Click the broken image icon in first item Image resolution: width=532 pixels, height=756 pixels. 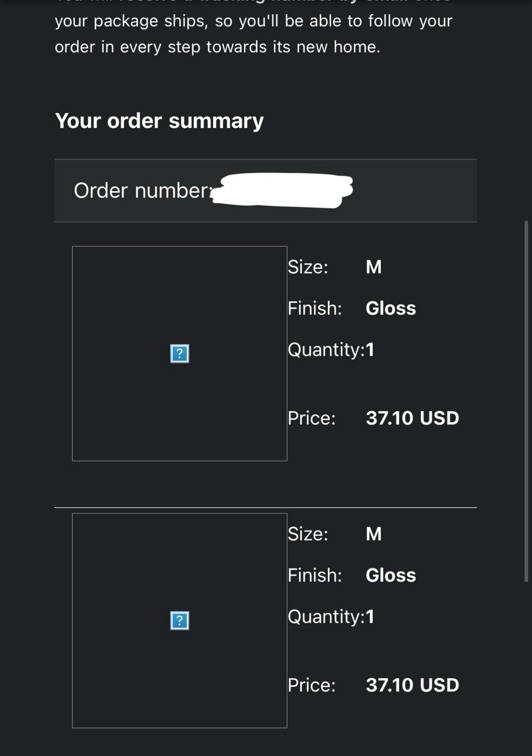tap(179, 354)
